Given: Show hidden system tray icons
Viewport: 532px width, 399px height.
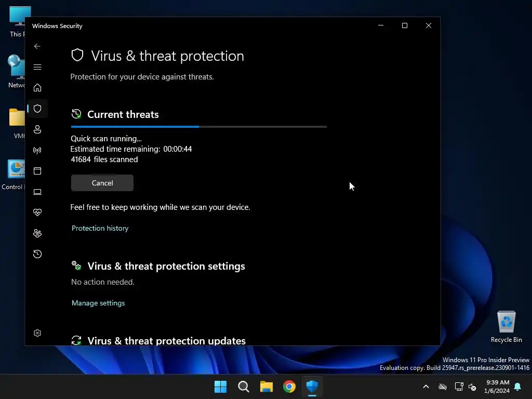Looking at the screenshot, I should [x=426, y=387].
